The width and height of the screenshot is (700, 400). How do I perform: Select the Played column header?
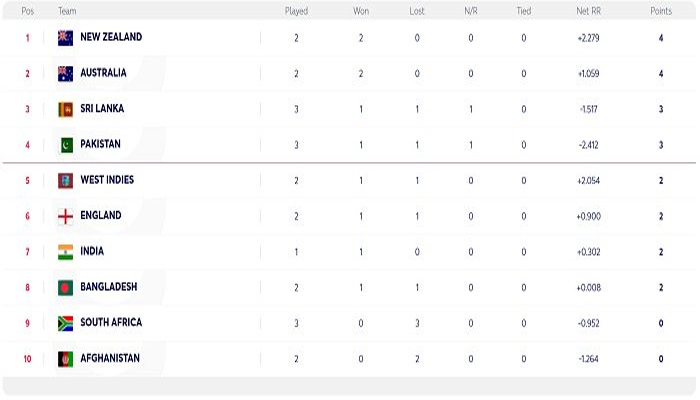click(296, 11)
